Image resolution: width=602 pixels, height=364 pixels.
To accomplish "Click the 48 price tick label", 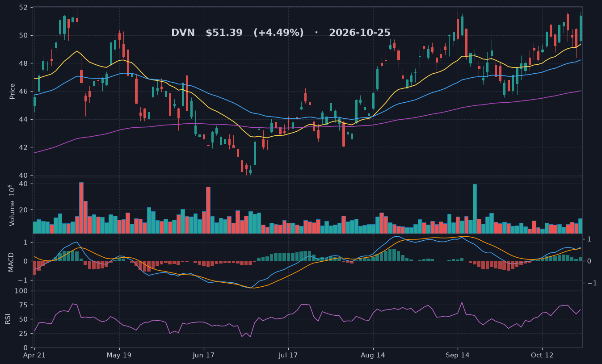I will (x=24, y=63).
